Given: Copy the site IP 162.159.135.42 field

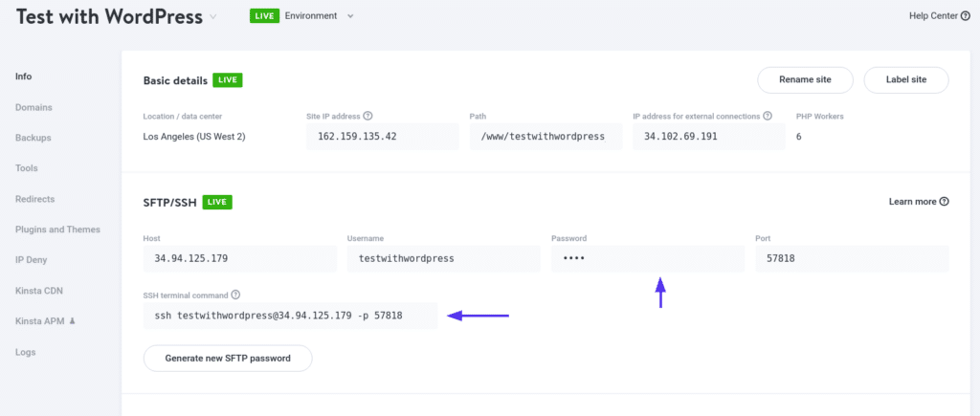Looking at the screenshot, I should tap(383, 137).
